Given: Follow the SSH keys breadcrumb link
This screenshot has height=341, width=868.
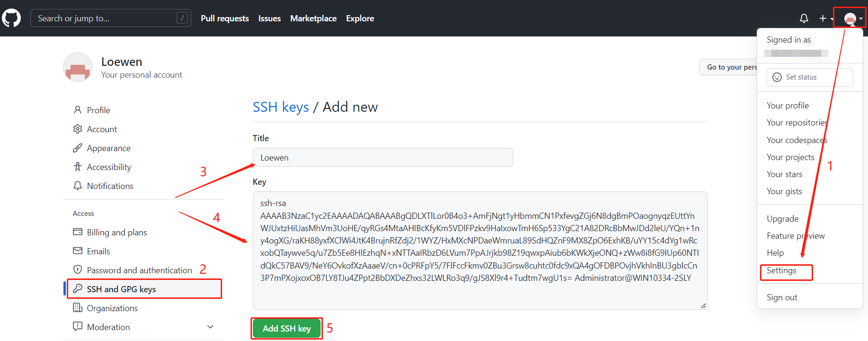Looking at the screenshot, I should pyautogui.click(x=281, y=107).
